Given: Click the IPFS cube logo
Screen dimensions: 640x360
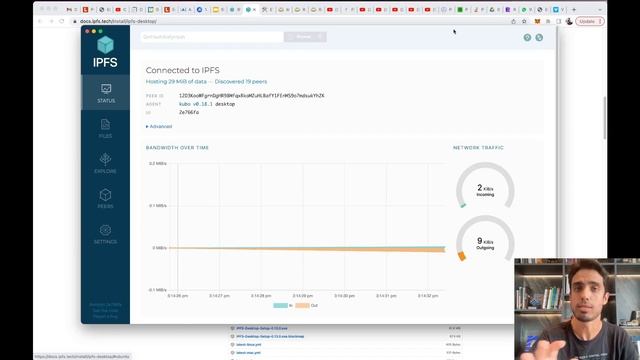Looking at the screenshot, I should [x=105, y=45].
